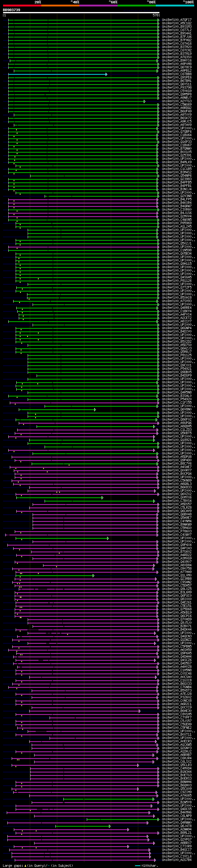The height and width of the screenshot is (868, 197).
Task: Click the end position label 578
Action: [x=155, y=15]
